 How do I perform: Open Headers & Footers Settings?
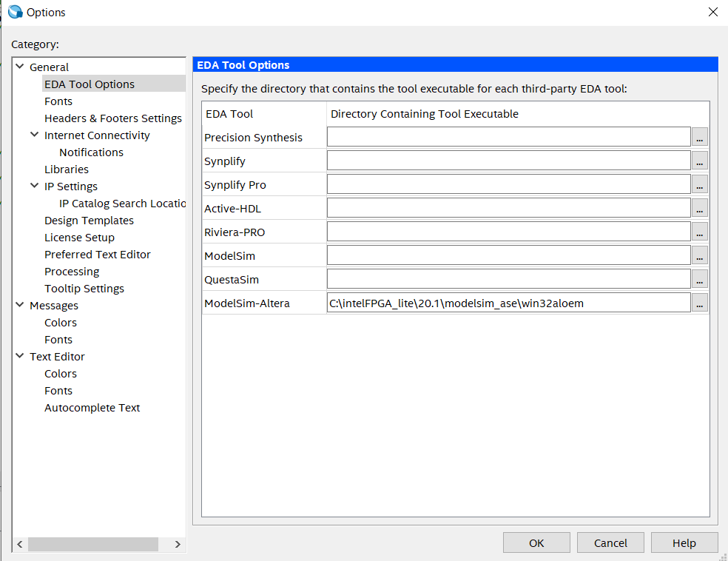[x=112, y=118]
